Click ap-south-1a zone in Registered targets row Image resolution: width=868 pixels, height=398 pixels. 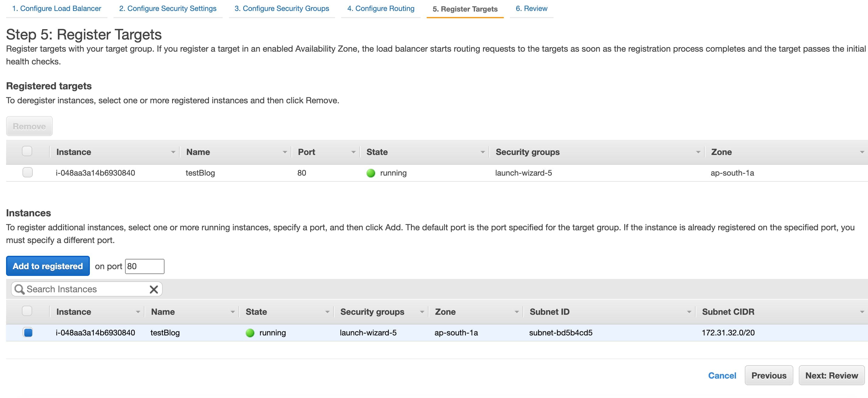point(732,173)
